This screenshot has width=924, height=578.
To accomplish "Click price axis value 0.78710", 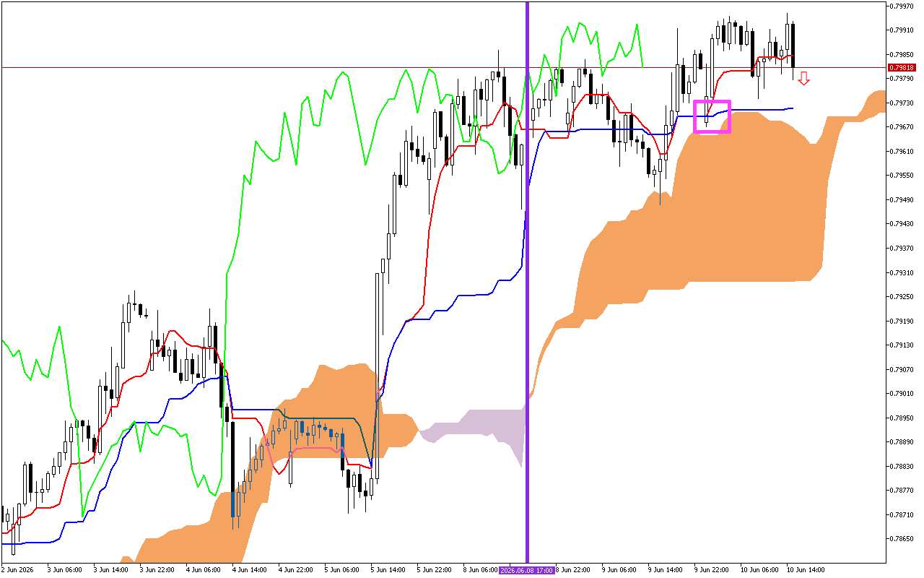I will click(x=902, y=514).
